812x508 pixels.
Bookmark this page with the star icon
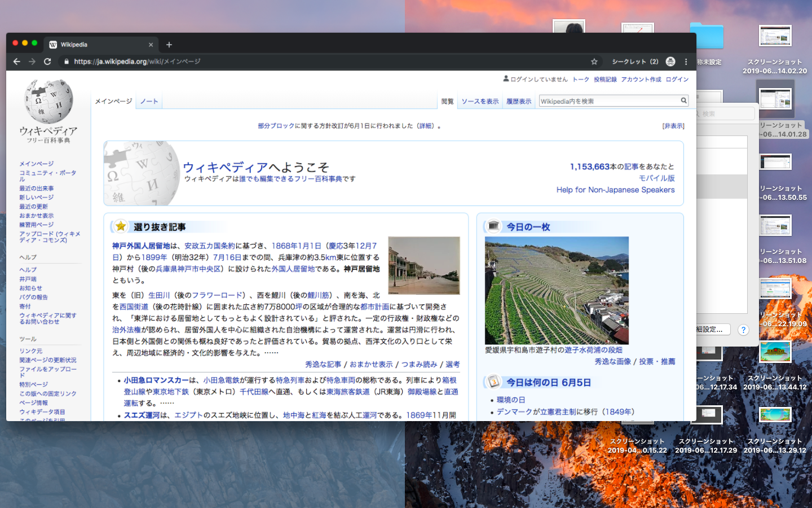tap(594, 62)
